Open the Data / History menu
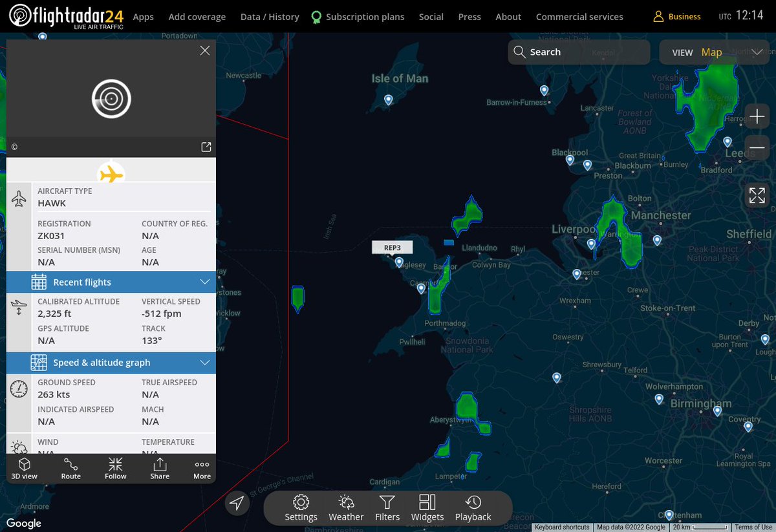This screenshot has width=776, height=532. [x=270, y=16]
